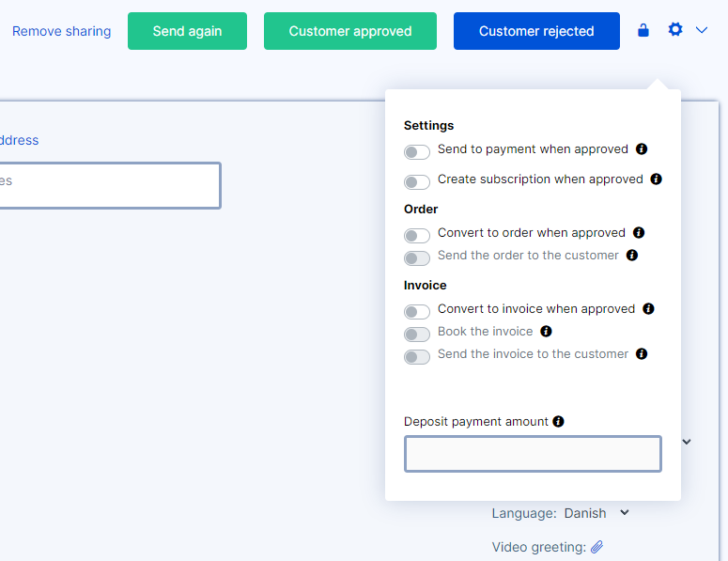Screen dimensions: 728x561
Task: Turn on Convert to order when approved
Action: click(x=416, y=236)
